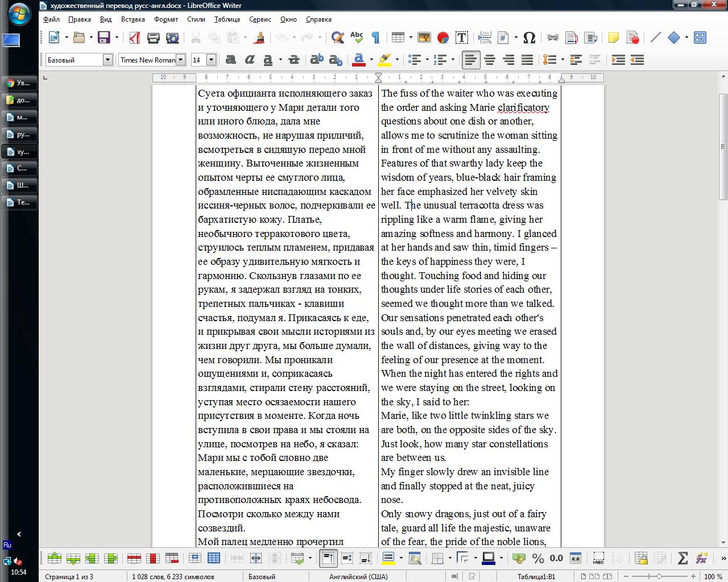Click the Sum formula icon
This screenshot has height=582, width=728.
tap(683, 558)
